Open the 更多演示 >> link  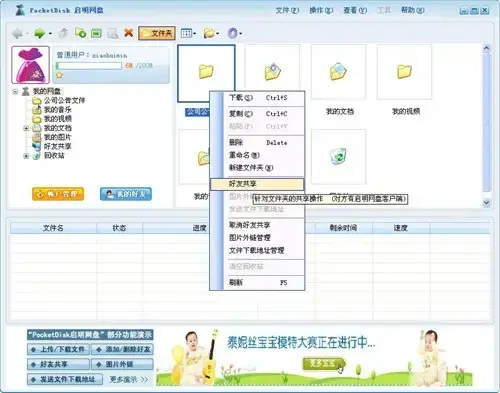coord(129,380)
